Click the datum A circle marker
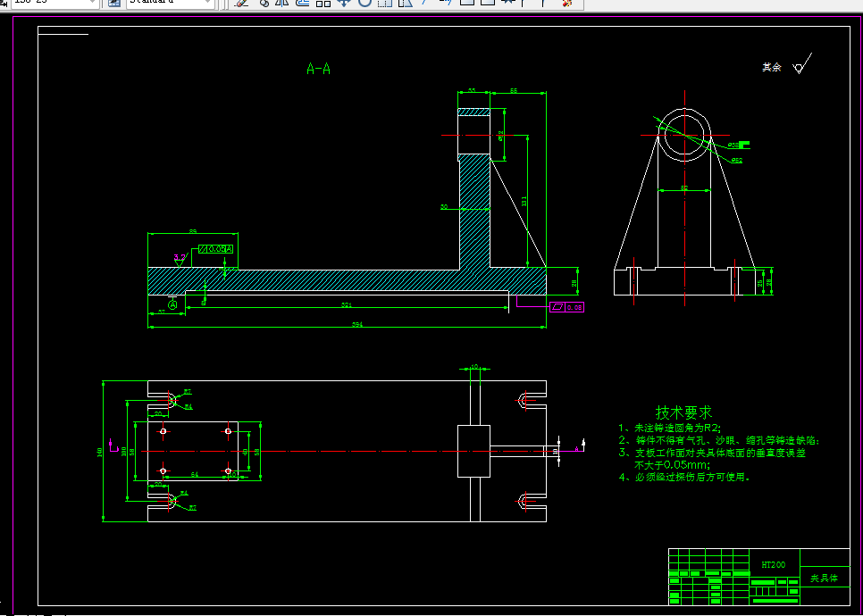This screenshot has width=863, height=616. tap(172, 305)
